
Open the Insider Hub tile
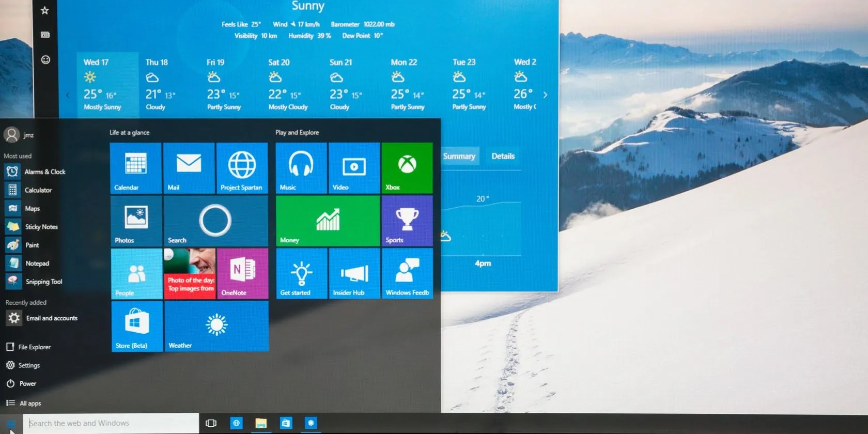click(x=354, y=274)
